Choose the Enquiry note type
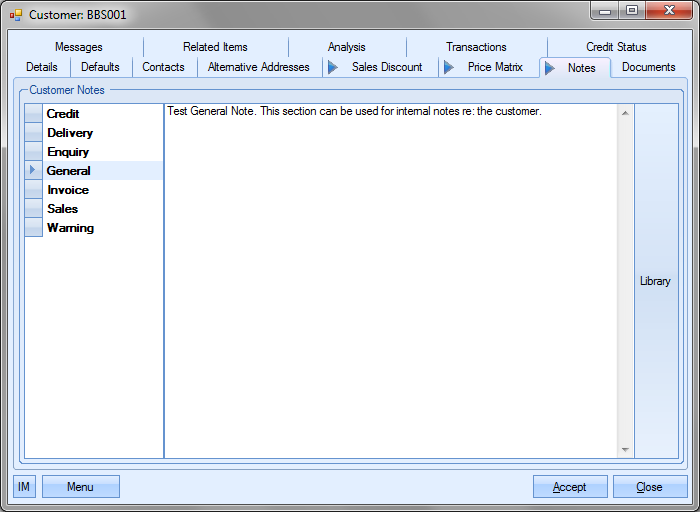 (68, 152)
